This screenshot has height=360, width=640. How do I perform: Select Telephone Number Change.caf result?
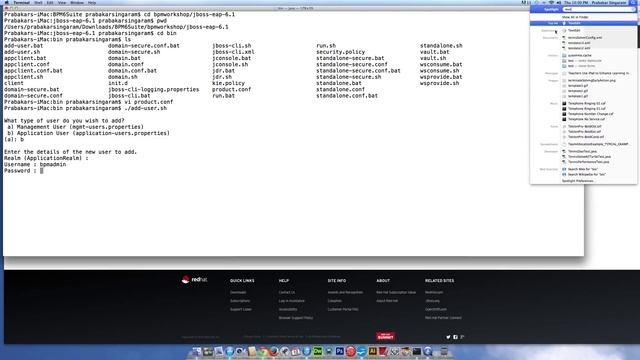pos(590,114)
